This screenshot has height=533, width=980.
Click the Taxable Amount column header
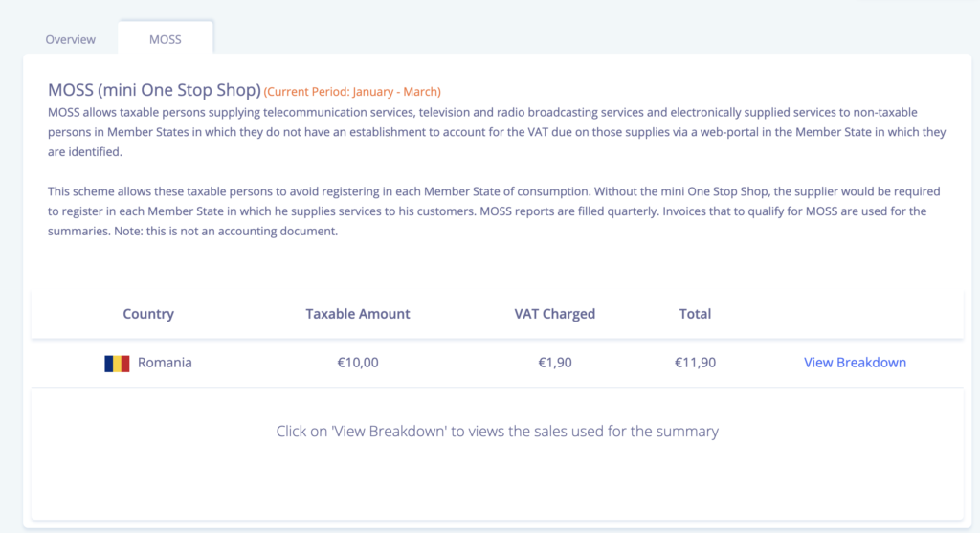pyautogui.click(x=358, y=314)
